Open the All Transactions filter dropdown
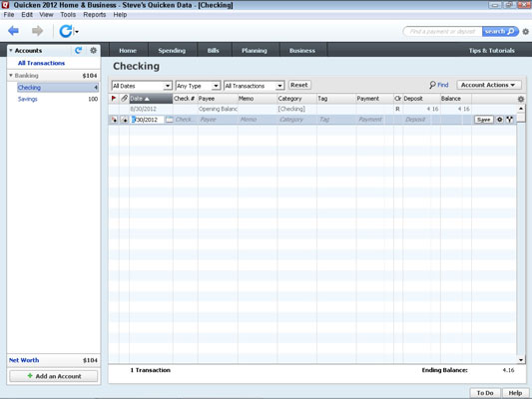Image resolution: width=532 pixels, height=399 pixels. (x=254, y=86)
